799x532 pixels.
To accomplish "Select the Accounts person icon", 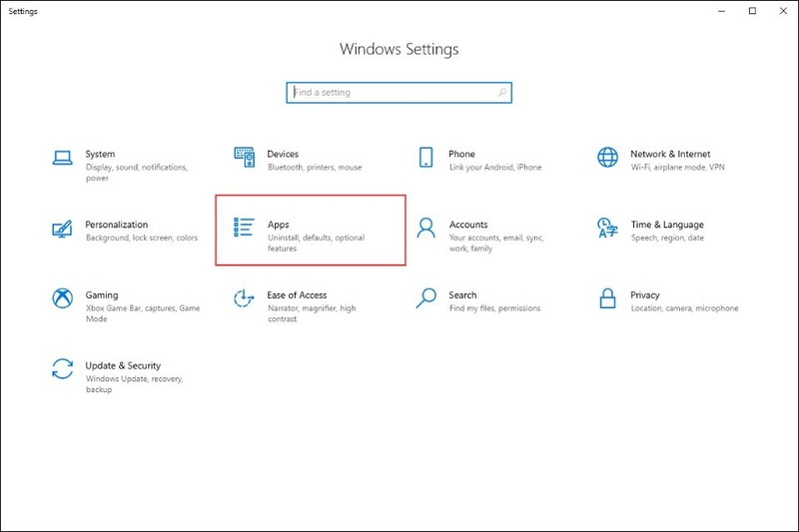I will tap(426, 229).
